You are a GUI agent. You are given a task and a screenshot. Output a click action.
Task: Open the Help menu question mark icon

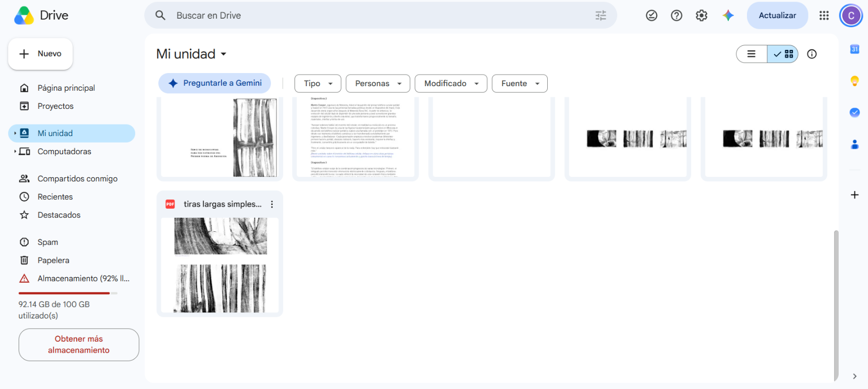pos(677,16)
